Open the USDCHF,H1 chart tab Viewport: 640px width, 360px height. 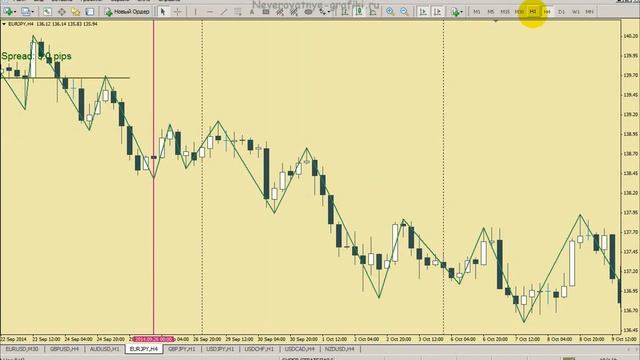(259, 349)
